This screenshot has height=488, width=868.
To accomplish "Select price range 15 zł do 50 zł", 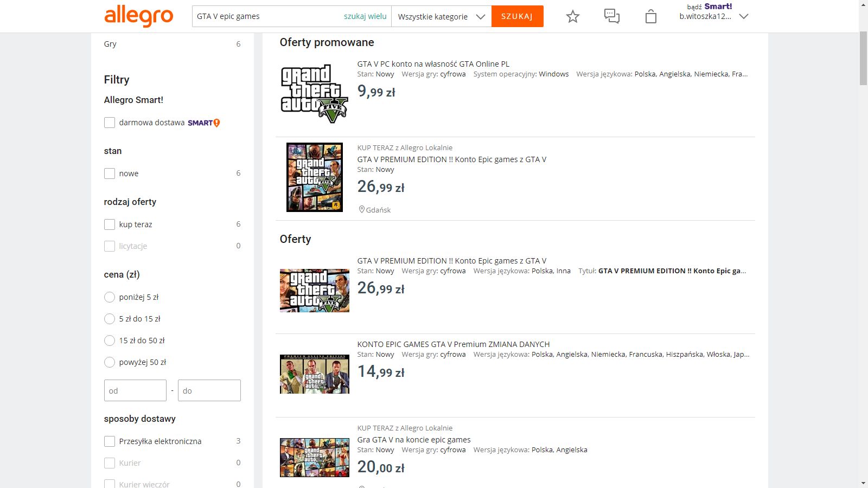I will [x=110, y=341].
